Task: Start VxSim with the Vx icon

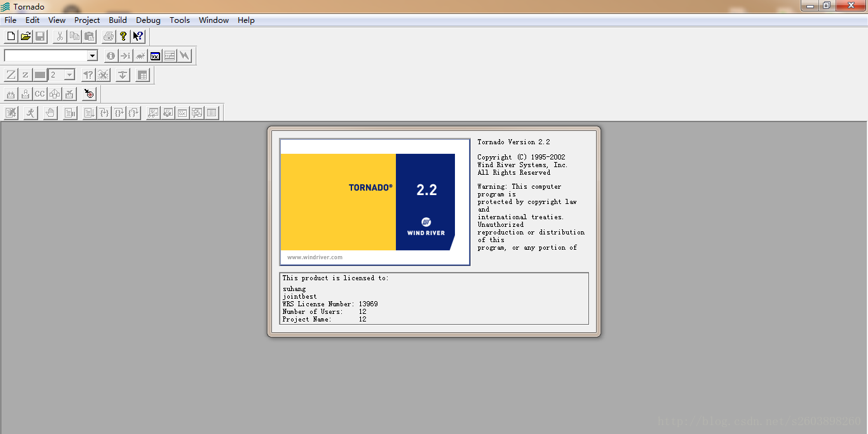Action: pyautogui.click(x=155, y=56)
